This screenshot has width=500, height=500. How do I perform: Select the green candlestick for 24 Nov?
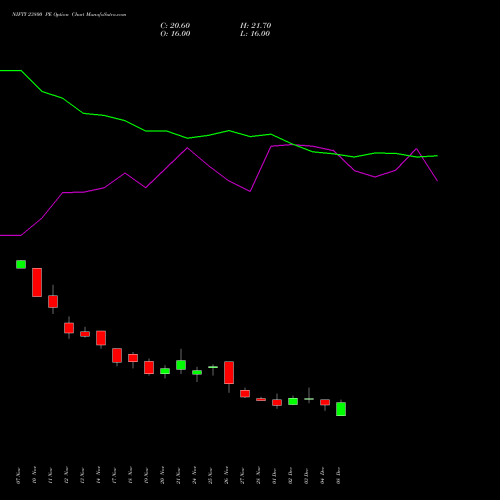[197, 372]
